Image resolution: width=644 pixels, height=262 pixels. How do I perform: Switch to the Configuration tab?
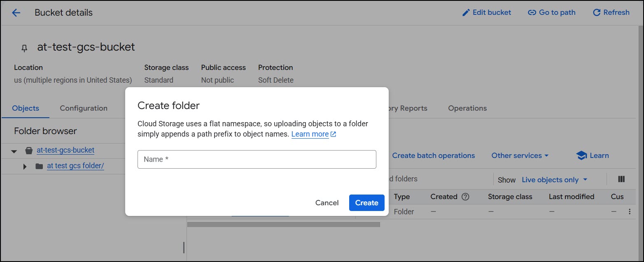coord(84,108)
